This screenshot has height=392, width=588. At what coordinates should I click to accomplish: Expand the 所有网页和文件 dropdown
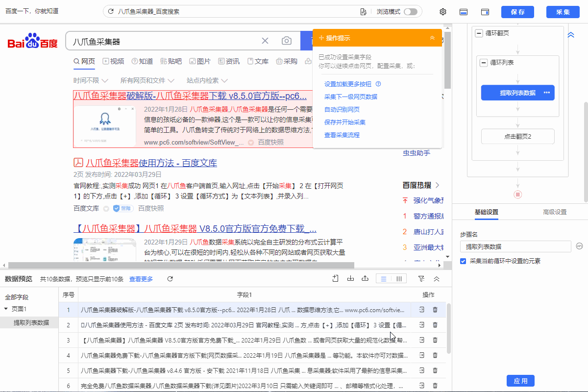click(147, 80)
